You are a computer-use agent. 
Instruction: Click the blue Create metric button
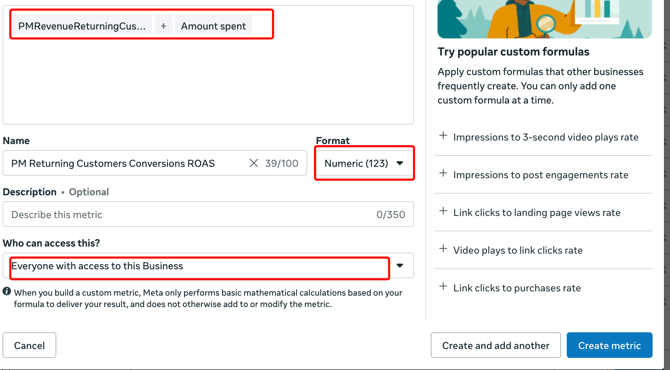(x=609, y=345)
